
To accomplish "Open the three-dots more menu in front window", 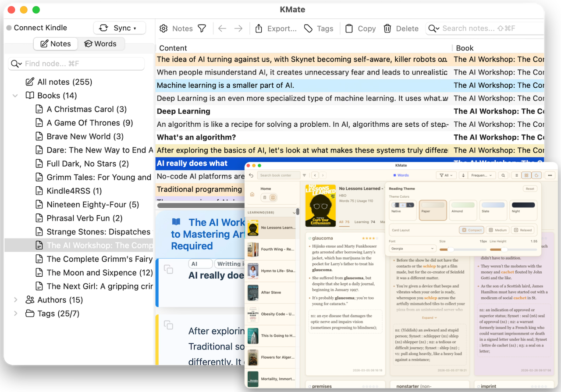I will (x=550, y=175).
